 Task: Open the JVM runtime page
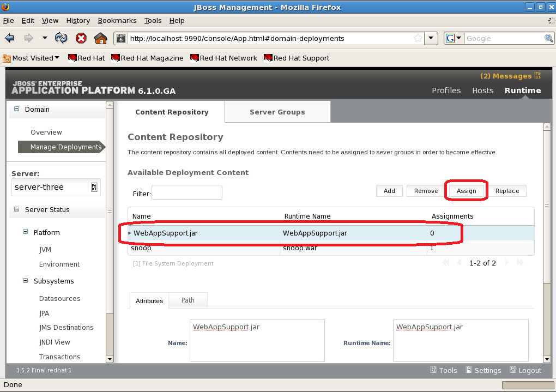click(x=45, y=249)
